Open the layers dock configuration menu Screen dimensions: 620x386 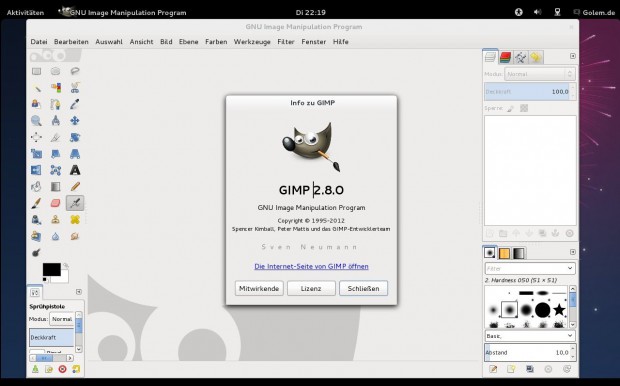pyautogui.click(x=573, y=56)
